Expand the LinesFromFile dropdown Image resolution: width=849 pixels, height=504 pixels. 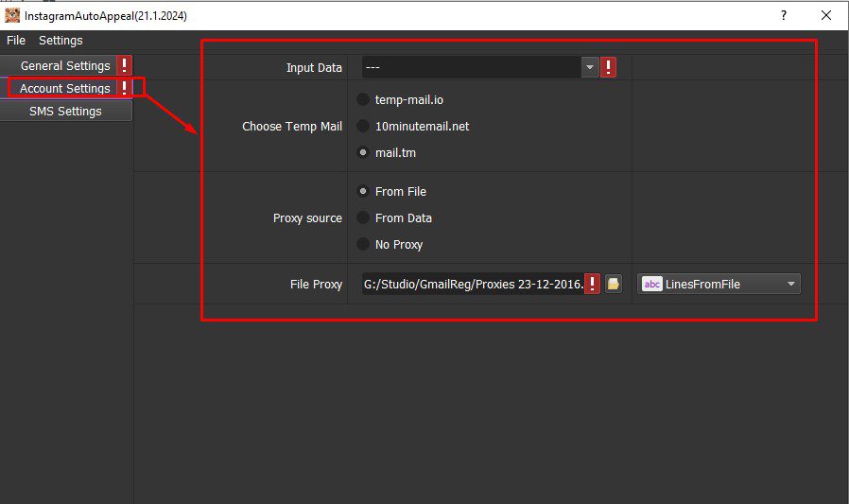(x=791, y=284)
